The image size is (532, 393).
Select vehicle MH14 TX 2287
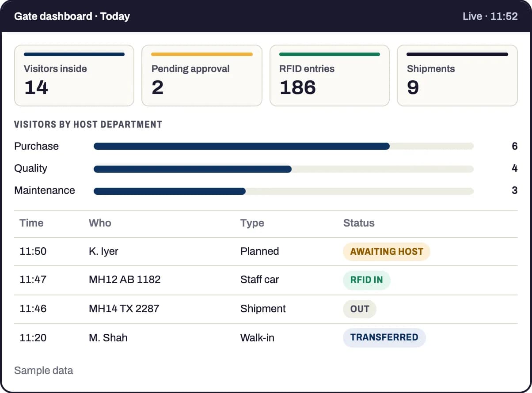124,309
